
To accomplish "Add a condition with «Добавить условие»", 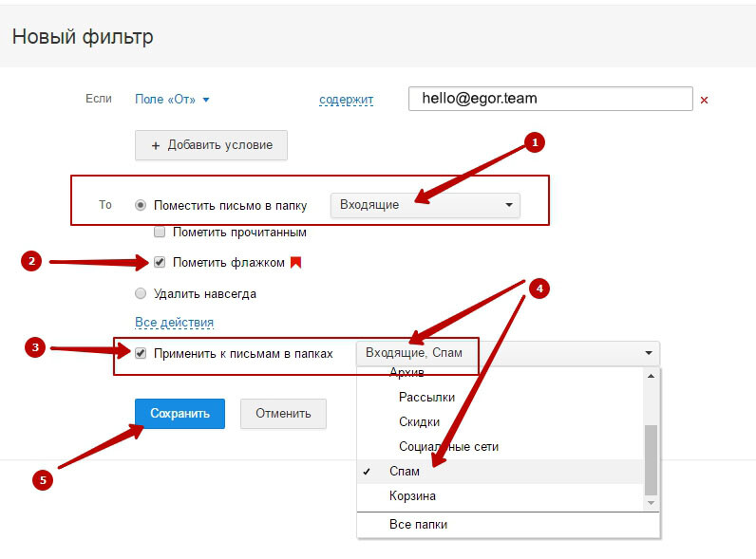I will click(211, 145).
